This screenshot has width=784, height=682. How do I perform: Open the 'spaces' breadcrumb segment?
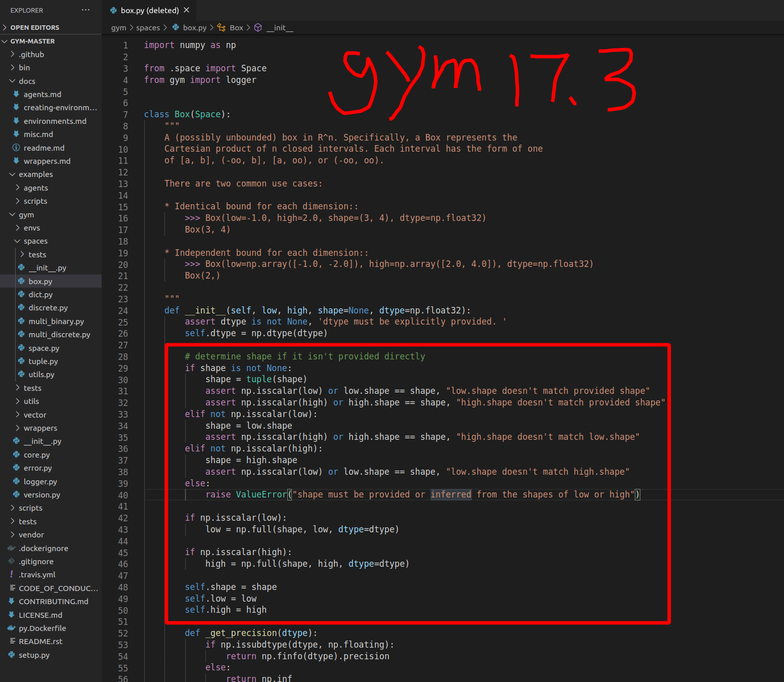(x=148, y=28)
